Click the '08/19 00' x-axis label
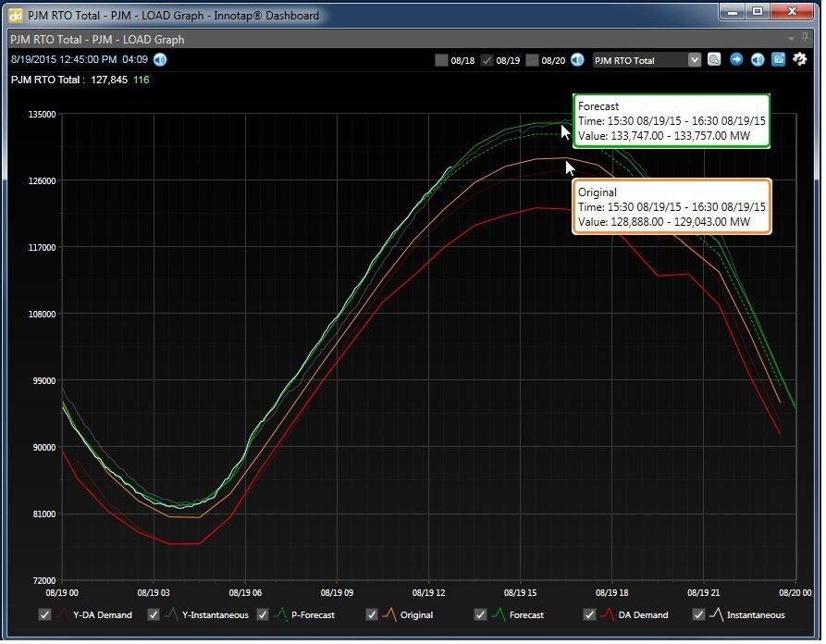The image size is (826, 644). coord(62,593)
